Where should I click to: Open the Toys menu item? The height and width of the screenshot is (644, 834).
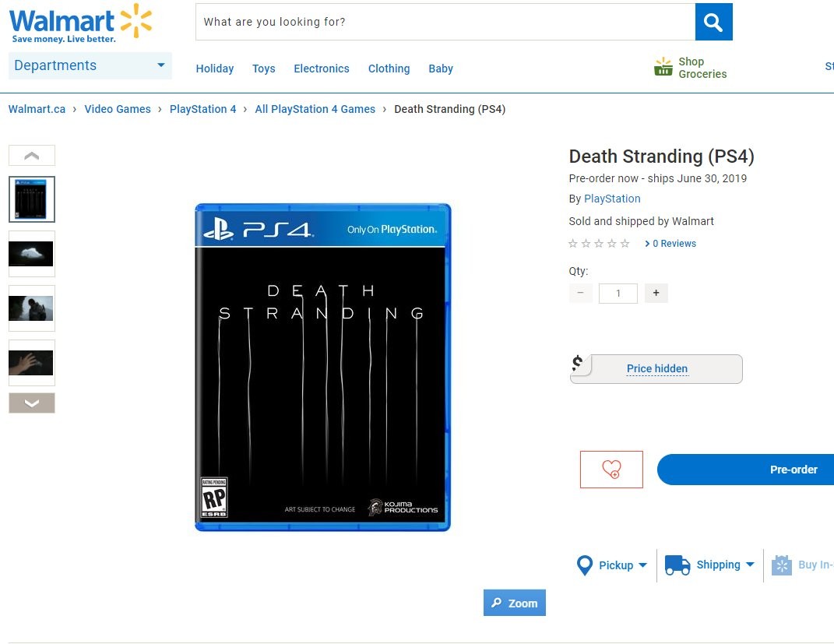[263, 69]
